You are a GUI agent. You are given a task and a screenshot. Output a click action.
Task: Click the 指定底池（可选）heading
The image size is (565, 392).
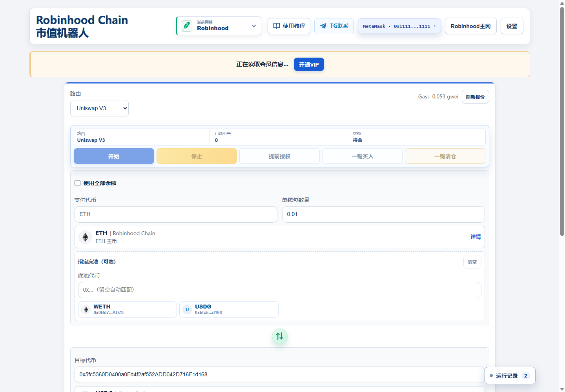pos(97,261)
